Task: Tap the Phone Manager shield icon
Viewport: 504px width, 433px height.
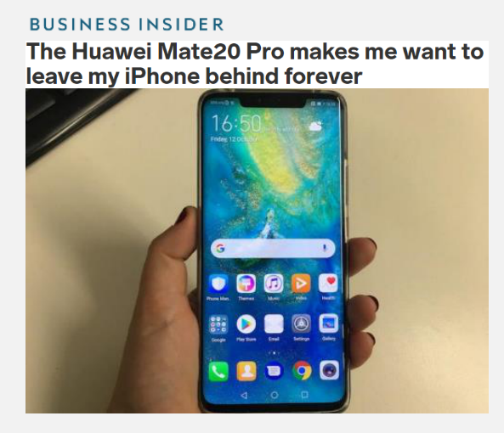Action: tap(218, 284)
